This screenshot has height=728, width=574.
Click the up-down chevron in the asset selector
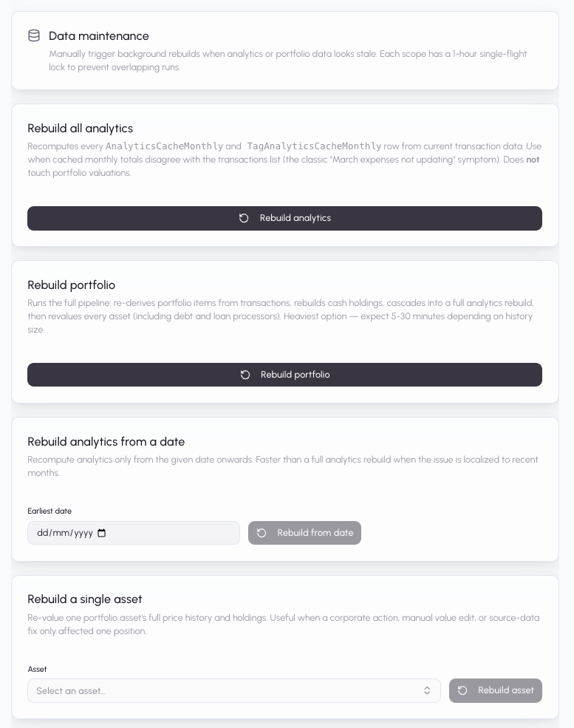(427, 690)
